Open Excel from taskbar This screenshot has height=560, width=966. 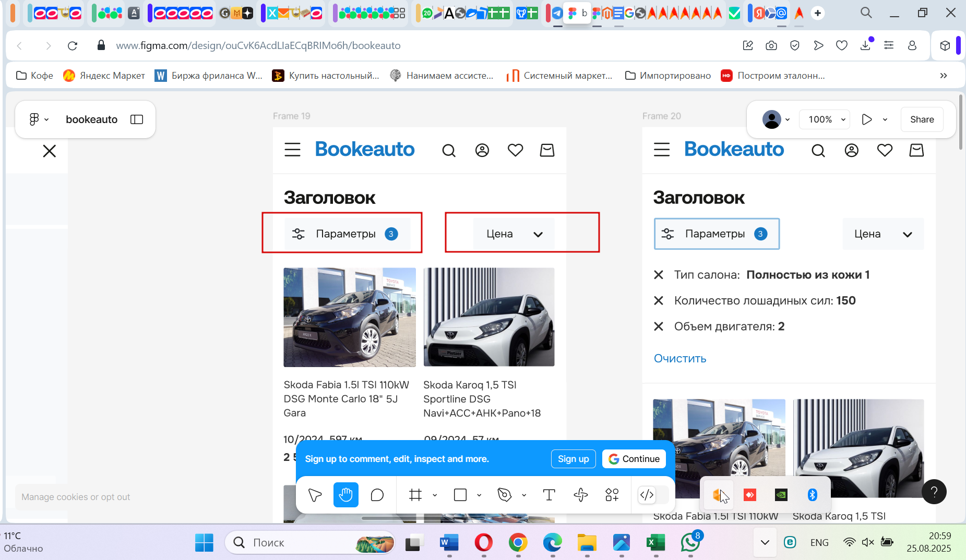click(x=656, y=543)
